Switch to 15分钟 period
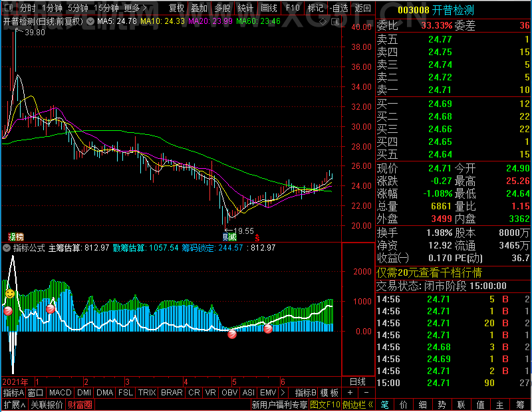This screenshot has width=532, height=412. click(106, 8)
